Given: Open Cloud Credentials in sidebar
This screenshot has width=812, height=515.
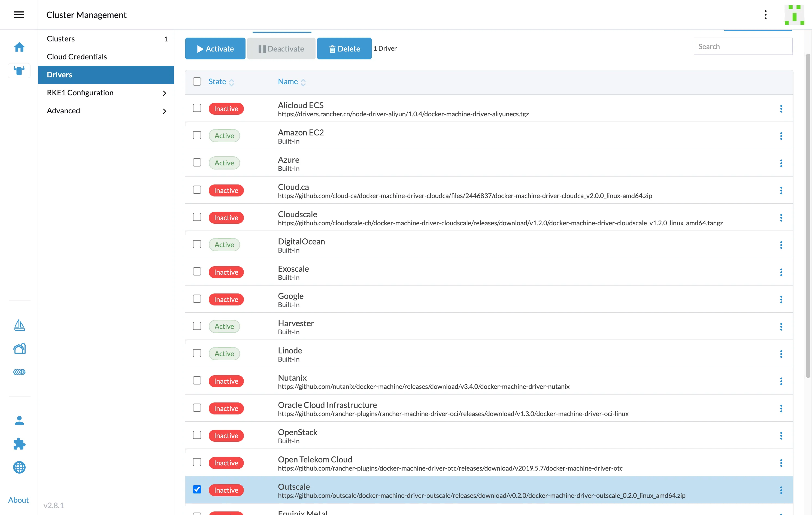Looking at the screenshot, I should coord(77,57).
